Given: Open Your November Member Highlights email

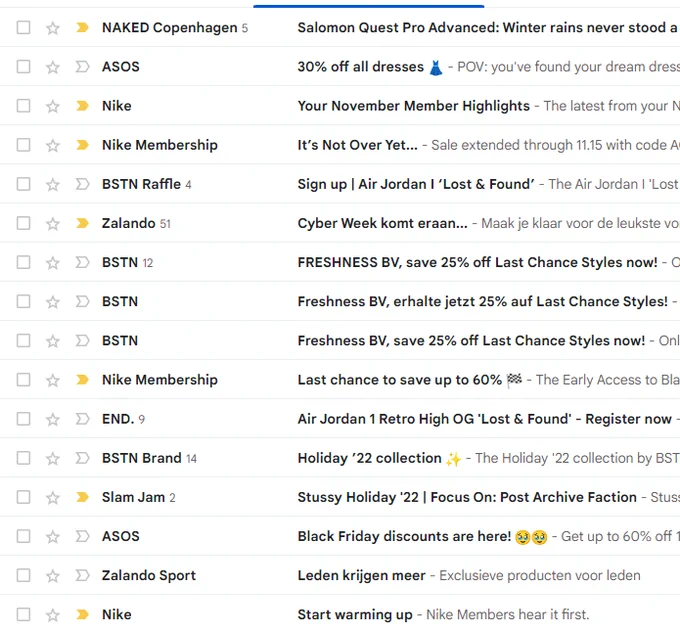Looking at the screenshot, I should (x=413, y=106).
